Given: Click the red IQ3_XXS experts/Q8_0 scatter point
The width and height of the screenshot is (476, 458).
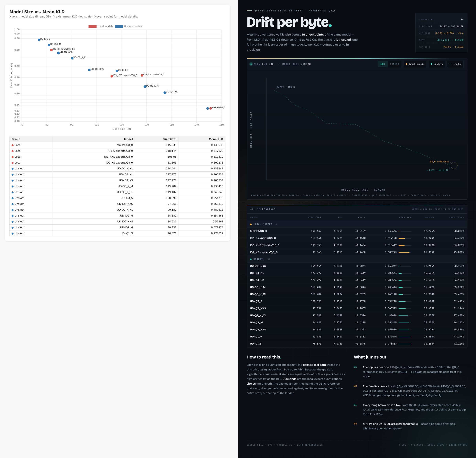Looking at the screenshot, I should tap(112, 76).
